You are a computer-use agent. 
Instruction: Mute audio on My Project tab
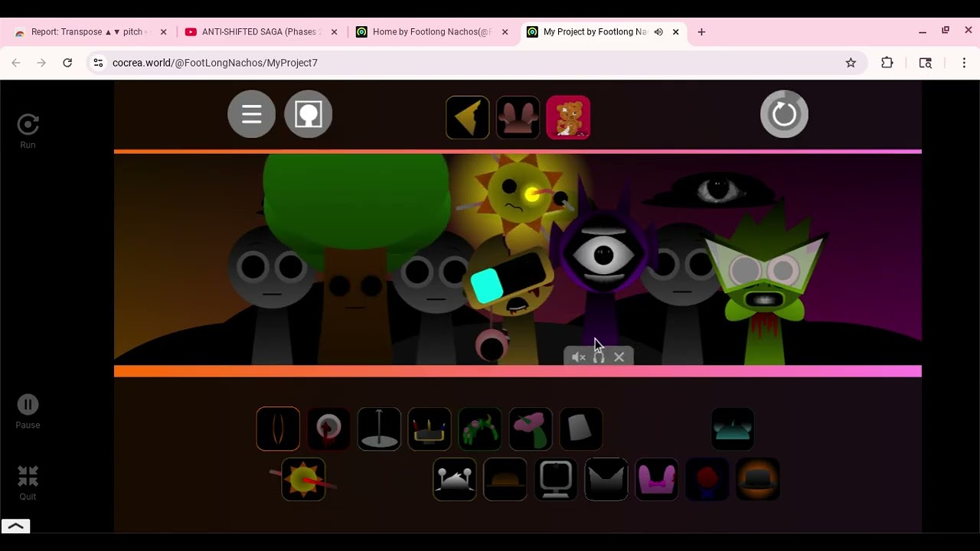tap(658, 32)
